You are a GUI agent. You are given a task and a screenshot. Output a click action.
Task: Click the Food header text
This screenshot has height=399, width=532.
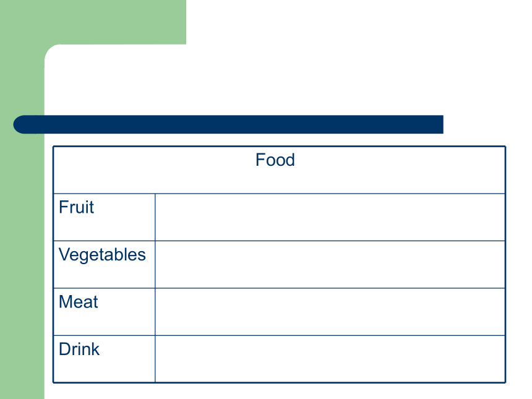275,160
